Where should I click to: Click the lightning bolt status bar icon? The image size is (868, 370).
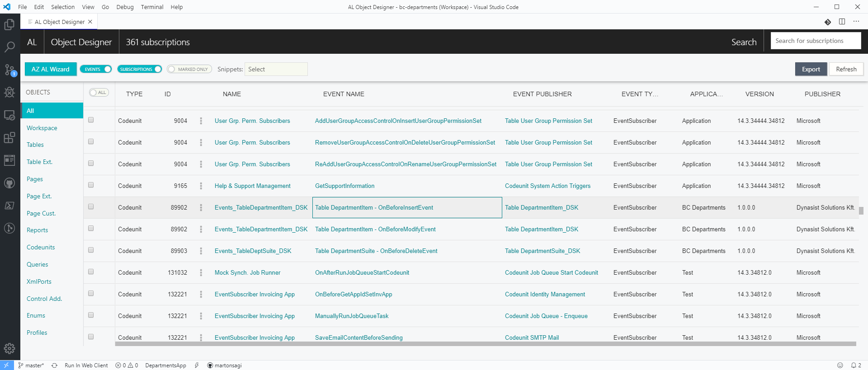[197, 365]
